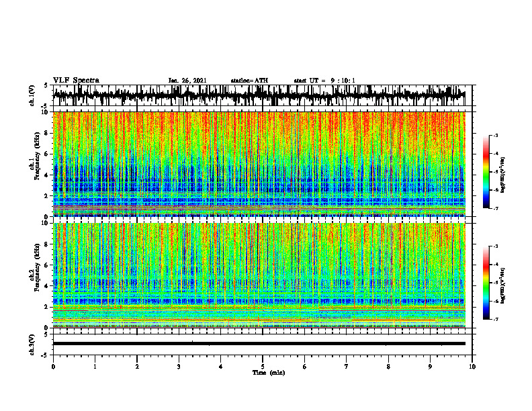Click the ch.1 frequency tick label "4"

coord(48,175)
